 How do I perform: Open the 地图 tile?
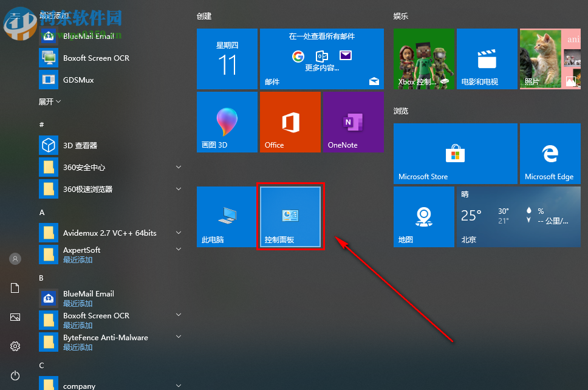(423, 217)
